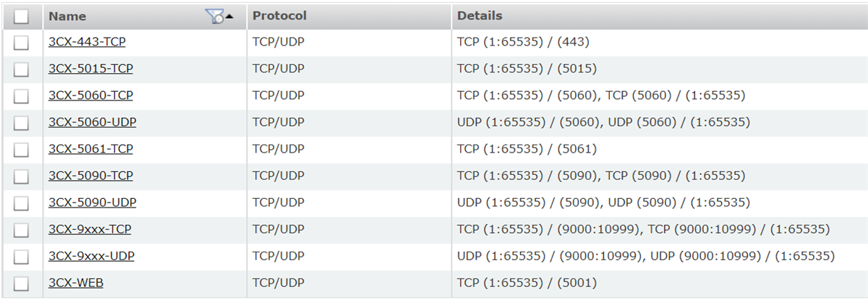Enable the checkbox for 3CX-5090-TCP
This screenshot has height=303, width=868.
pyautogui.click(x=21, y=176)
